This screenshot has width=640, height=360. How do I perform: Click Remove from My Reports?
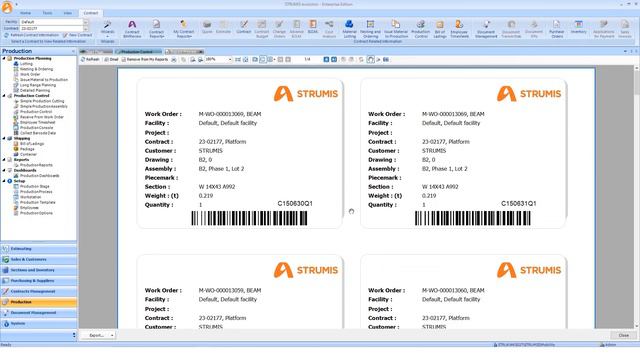[145, 60]
